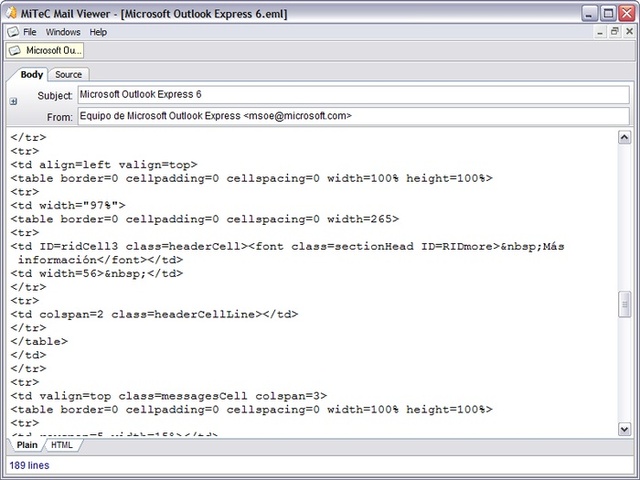Maximize the MiTeC Mail Viewer window
640x480 pixels.
click(x=608, y=14)
